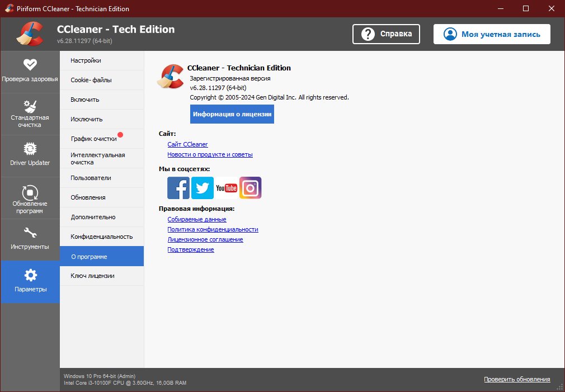
Task: Open the Пользователи tab
Action: click(x=102, y=178)
